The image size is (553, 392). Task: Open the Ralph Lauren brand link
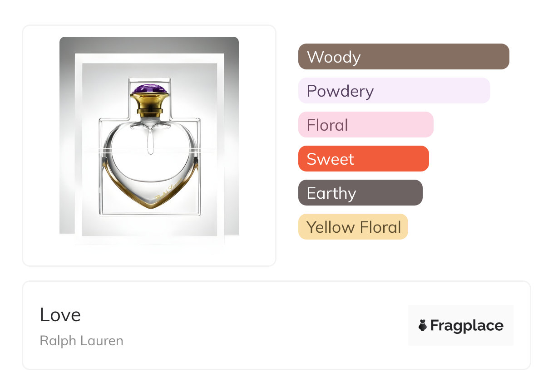point(81,341)
